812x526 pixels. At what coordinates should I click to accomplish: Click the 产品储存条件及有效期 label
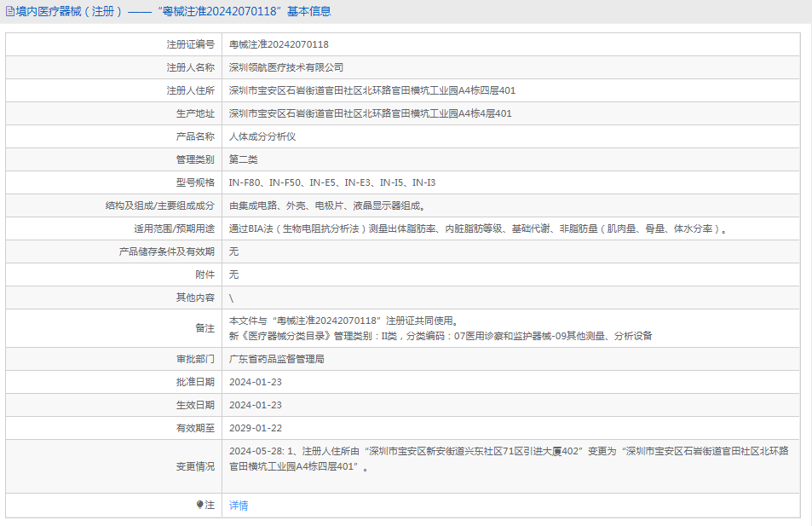coord(167,251)
